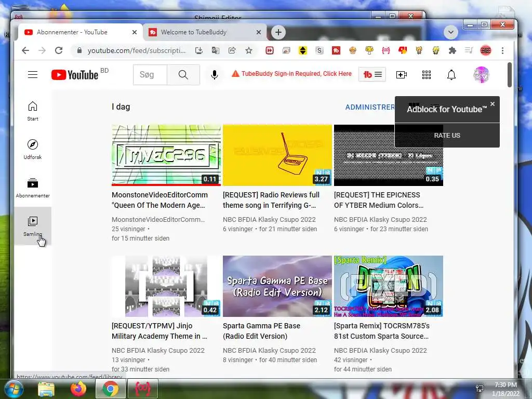Screen dimensions: 532x399
Task: Click the YouTube logo
Action: tap(75, 75)
